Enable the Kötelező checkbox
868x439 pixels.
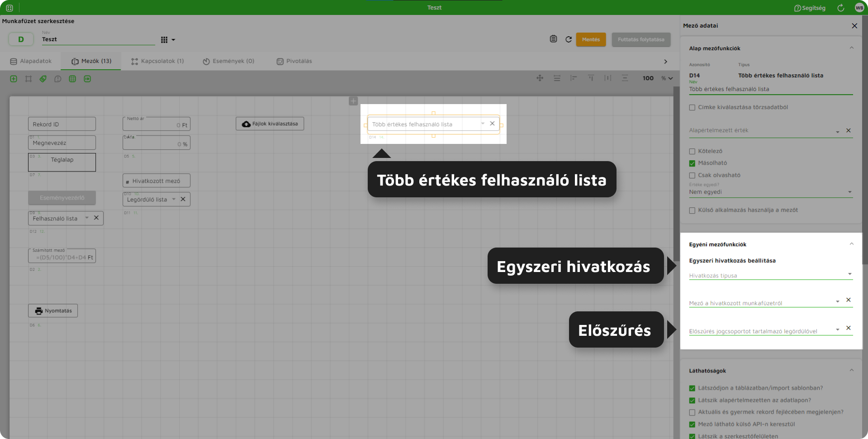tap(692, 151)
